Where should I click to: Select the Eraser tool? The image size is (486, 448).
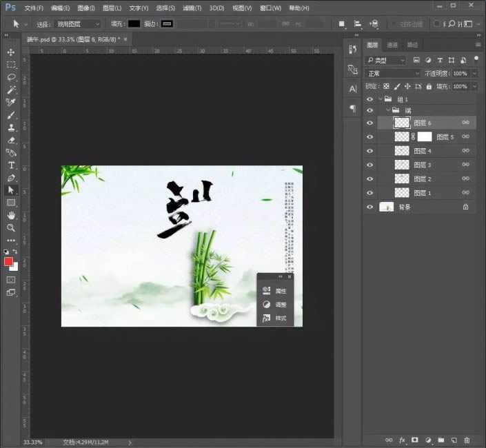11,140
